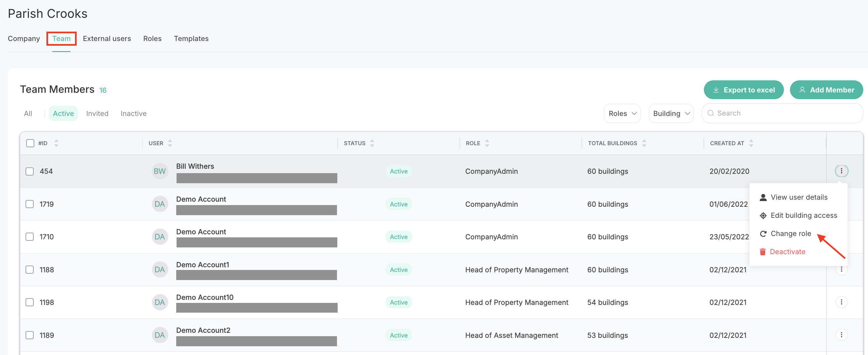
Task: Click the DA avatar in row 1710
Action: pyautogui.click(x=160, y=237)
